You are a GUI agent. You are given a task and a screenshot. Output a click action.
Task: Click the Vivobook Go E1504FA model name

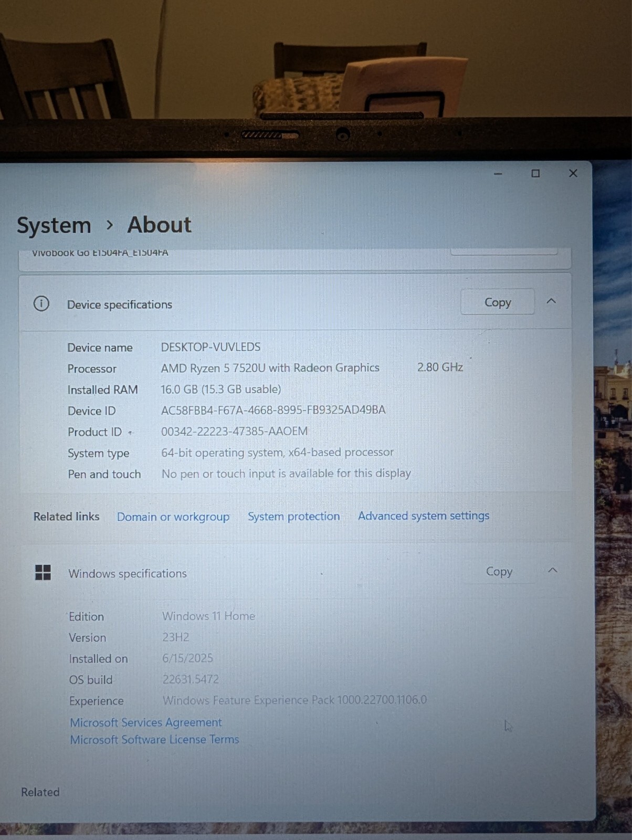click(100, 253)
